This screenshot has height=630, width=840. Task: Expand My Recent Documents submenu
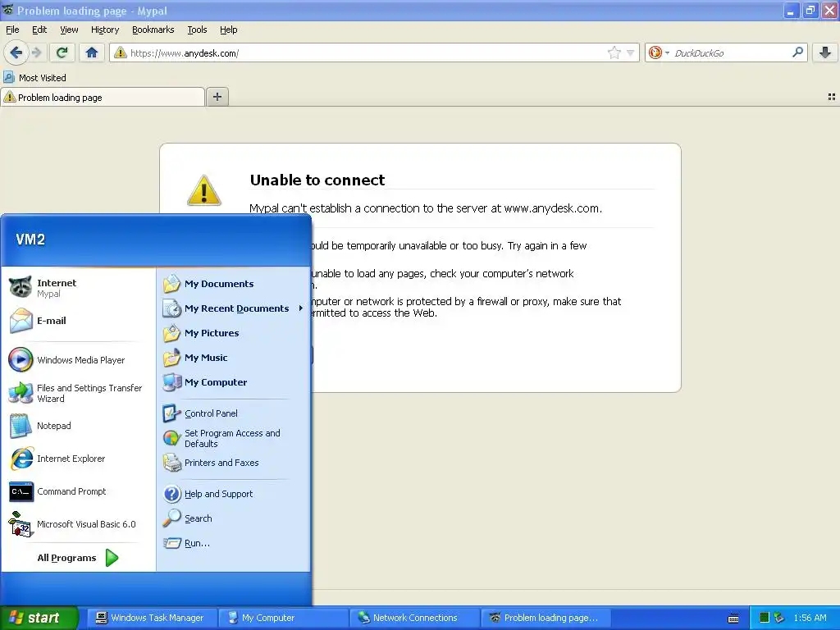pyautogui.click(x=234, y=308)
